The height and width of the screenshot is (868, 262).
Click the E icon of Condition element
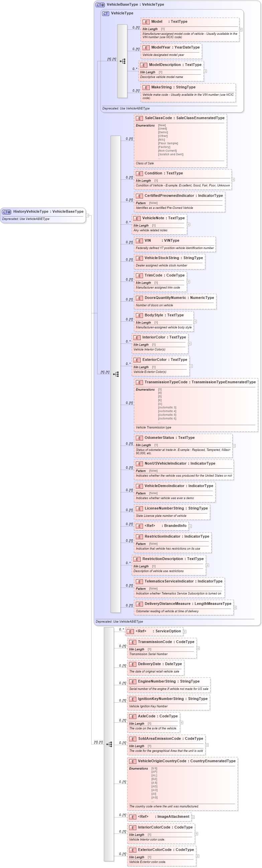tap(139, 173)
